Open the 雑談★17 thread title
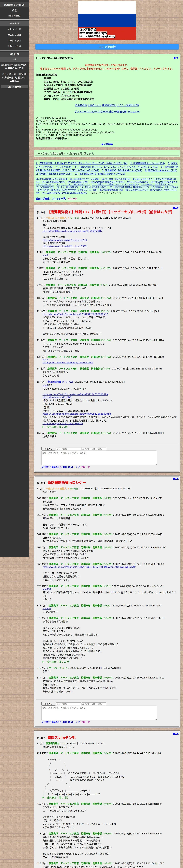The image size is (183, 868). point(110,212)
